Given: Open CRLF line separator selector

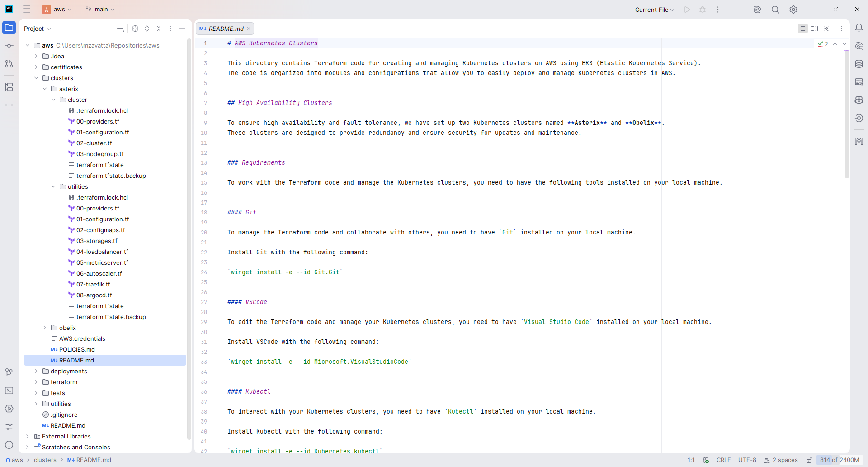Looking at the screenshot, I should pos(723,460).
